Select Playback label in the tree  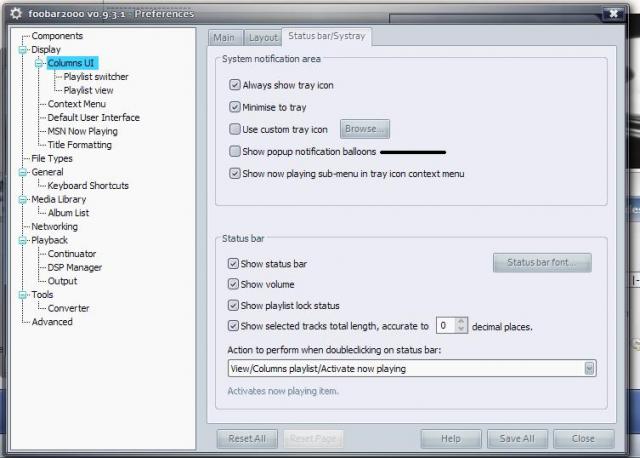pos(49,240)
